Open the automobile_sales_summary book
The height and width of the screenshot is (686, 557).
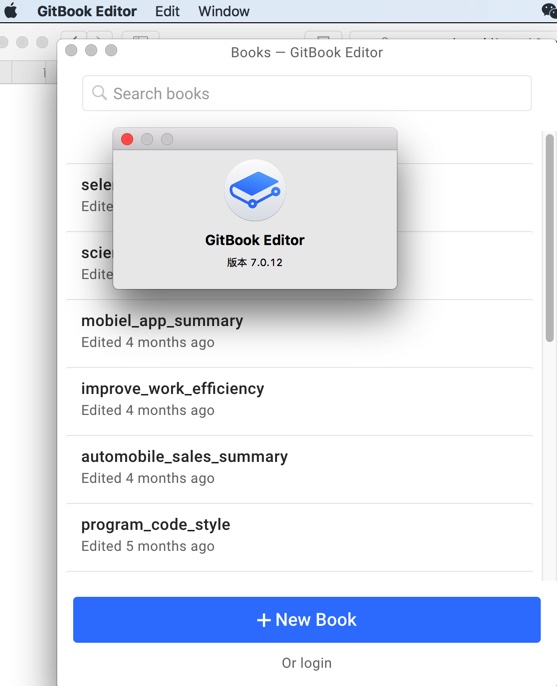pyautogui.click(x=299, y=469)
